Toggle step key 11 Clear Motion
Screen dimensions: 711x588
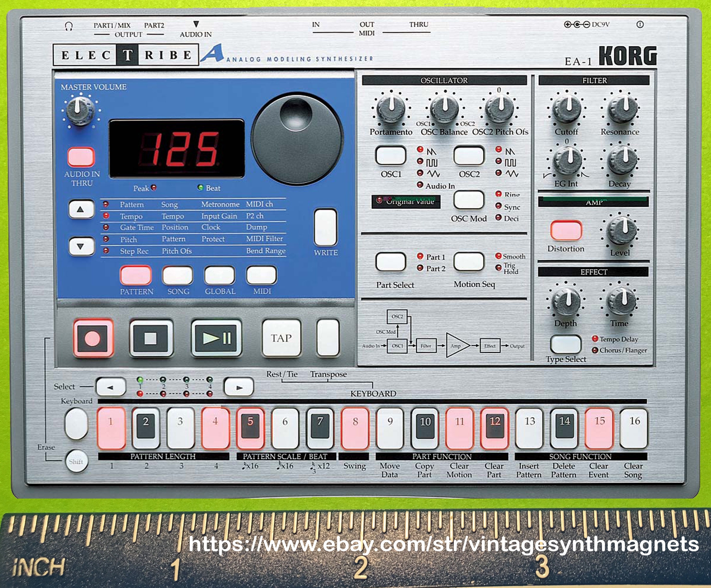click(x=460, y=428)
